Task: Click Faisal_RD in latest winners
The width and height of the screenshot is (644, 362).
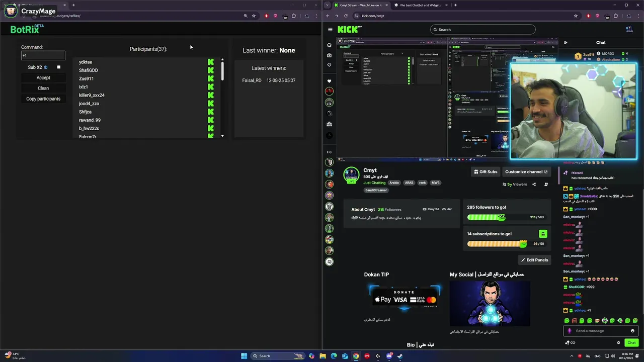Action: coord(252,80)
